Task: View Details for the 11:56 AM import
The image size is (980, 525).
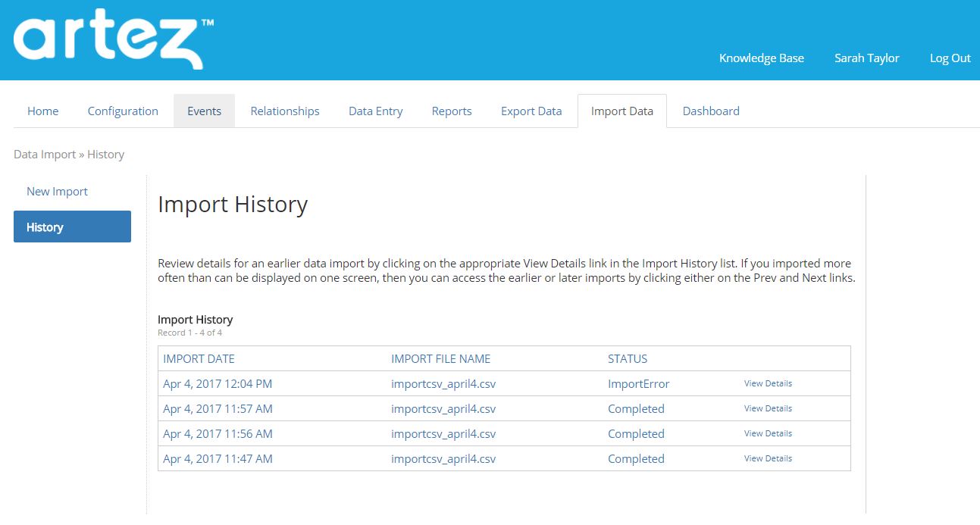Action: pos(768,434)
